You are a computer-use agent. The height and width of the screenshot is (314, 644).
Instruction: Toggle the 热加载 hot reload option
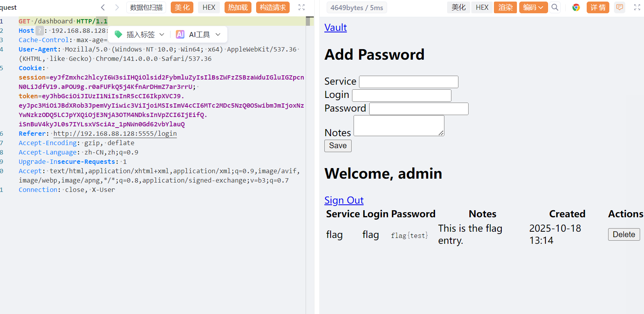click(x=238, y=7)
